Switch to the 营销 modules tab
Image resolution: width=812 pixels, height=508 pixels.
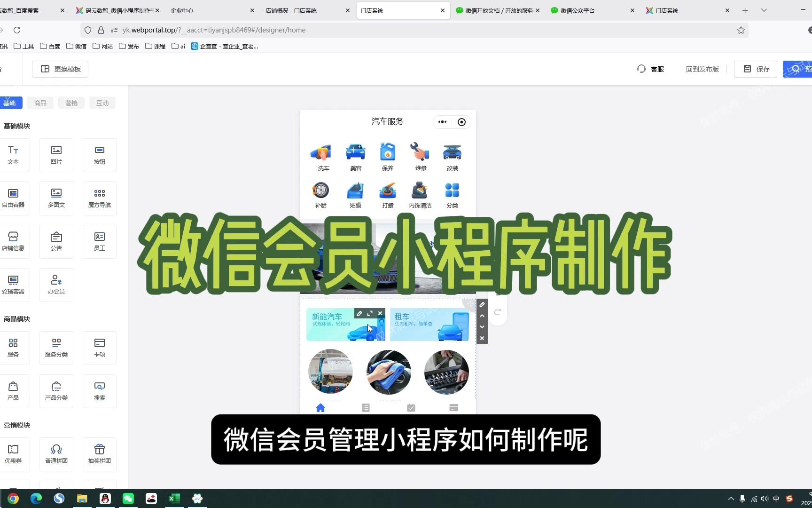pos(71,103)
